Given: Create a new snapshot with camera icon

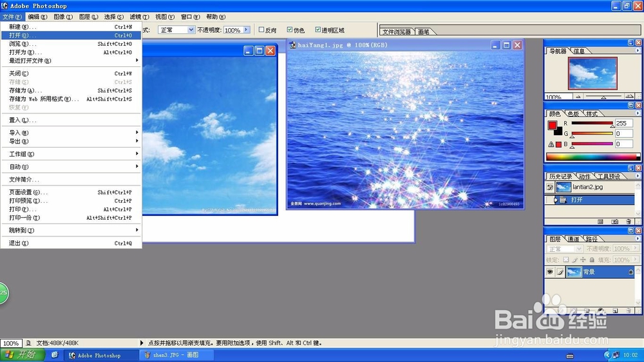Looking at the screenshot, I should [614, 222].
